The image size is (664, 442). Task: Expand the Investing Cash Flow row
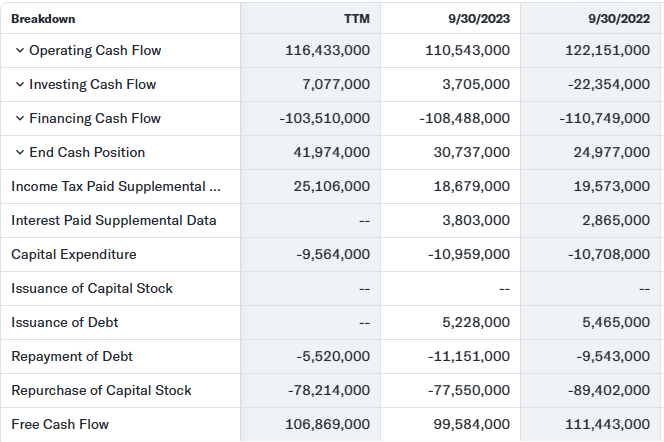click(x=19, y=84)
